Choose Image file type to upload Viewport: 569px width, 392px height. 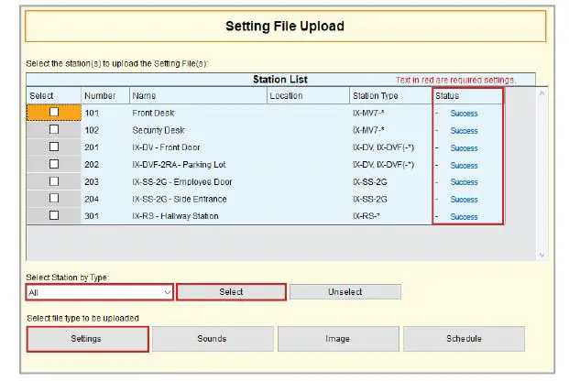(x=338, y=339)
